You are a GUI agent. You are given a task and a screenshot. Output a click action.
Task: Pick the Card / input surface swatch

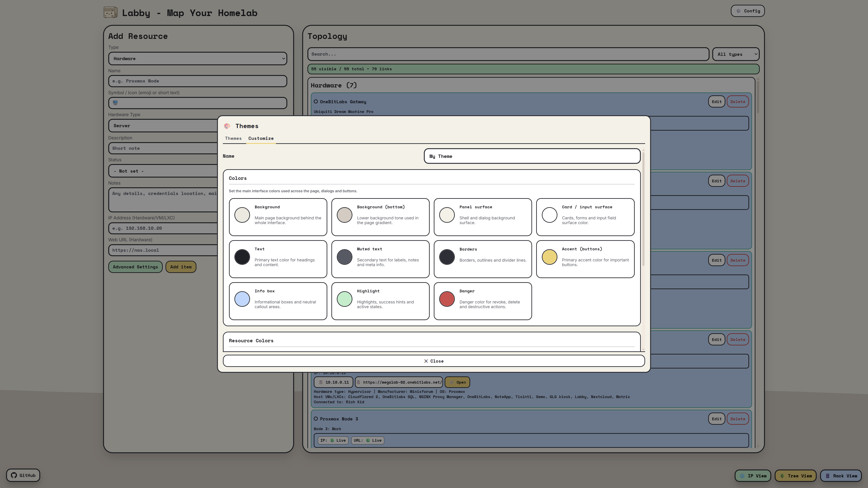tap(549, 215)
